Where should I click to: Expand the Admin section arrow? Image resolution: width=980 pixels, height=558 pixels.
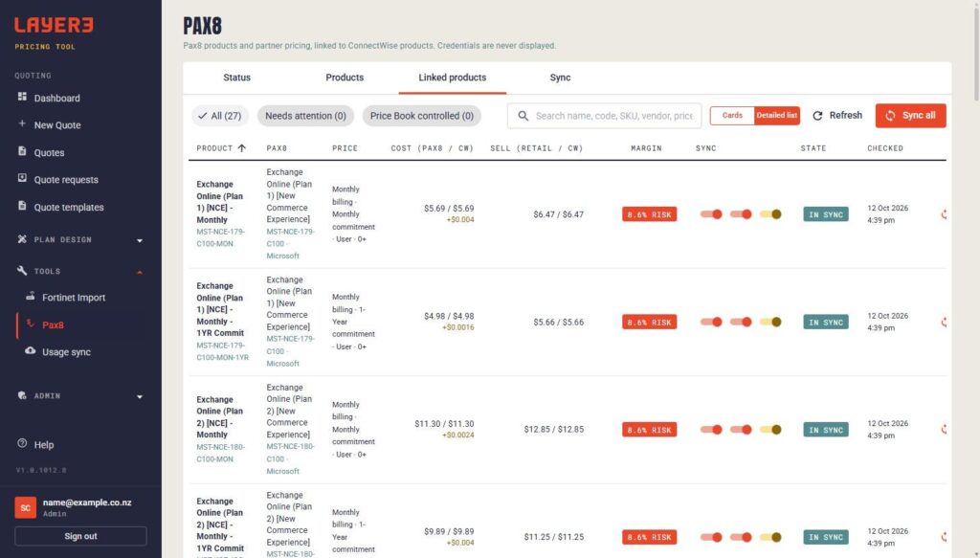[x=140, y=396]
